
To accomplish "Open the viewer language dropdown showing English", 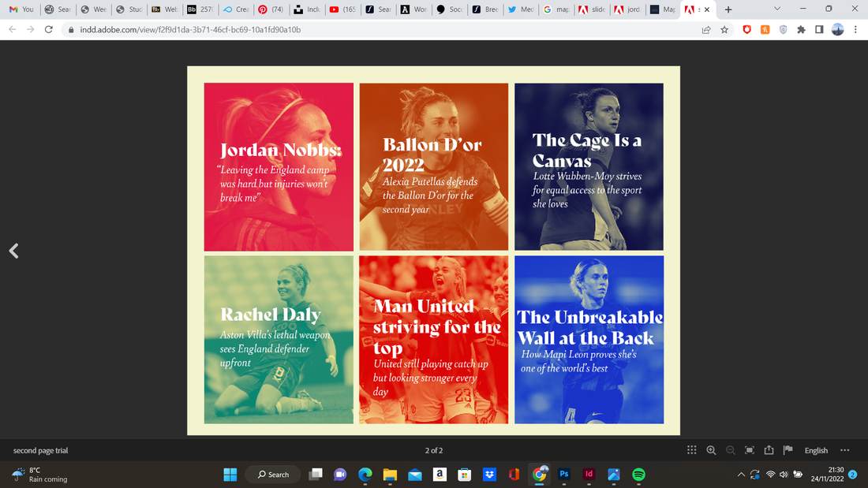I will click(816, 450).
